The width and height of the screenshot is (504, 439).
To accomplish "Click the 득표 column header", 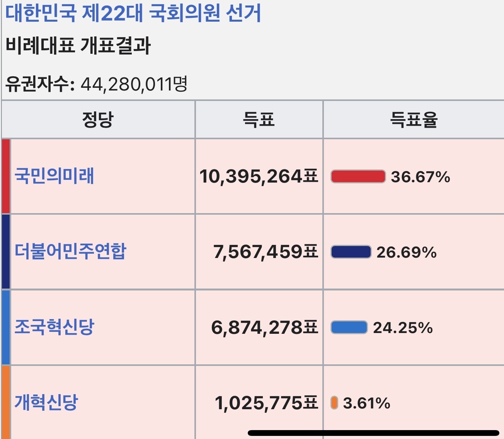I will [259, 120].
